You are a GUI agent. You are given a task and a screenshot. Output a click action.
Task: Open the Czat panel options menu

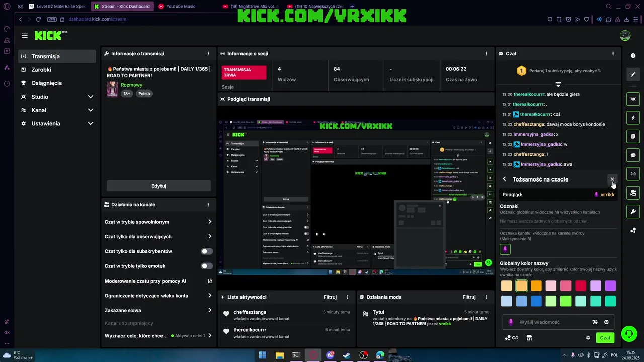click(613, 54)
